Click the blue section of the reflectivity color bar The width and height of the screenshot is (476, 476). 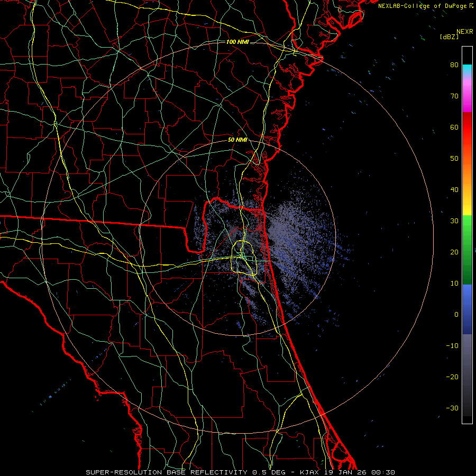point(467,309)
